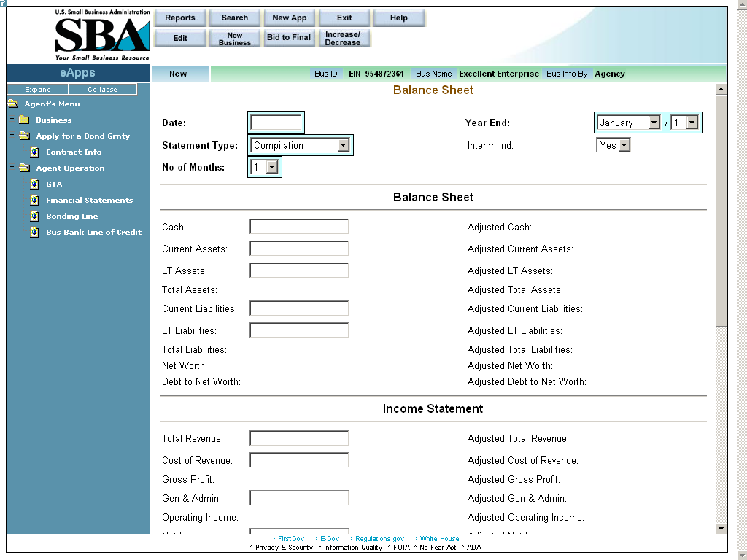Image resolution: width=747 pixels, height=560 pixels.
Task: Follow the Regulations.gov footer link
Action: click(x=379, y=539)
